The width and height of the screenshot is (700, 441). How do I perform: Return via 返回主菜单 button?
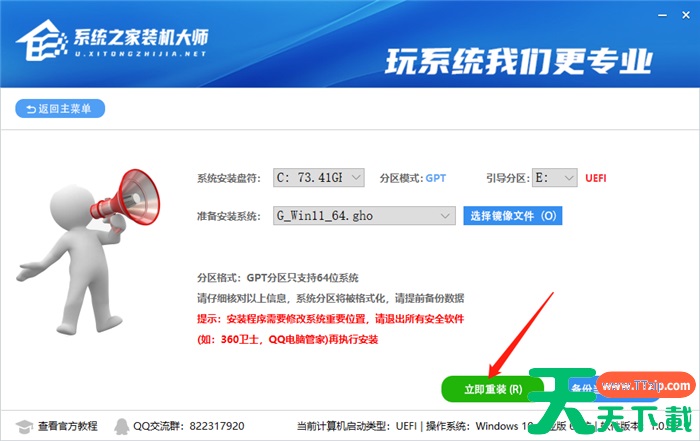coord(60,109)
